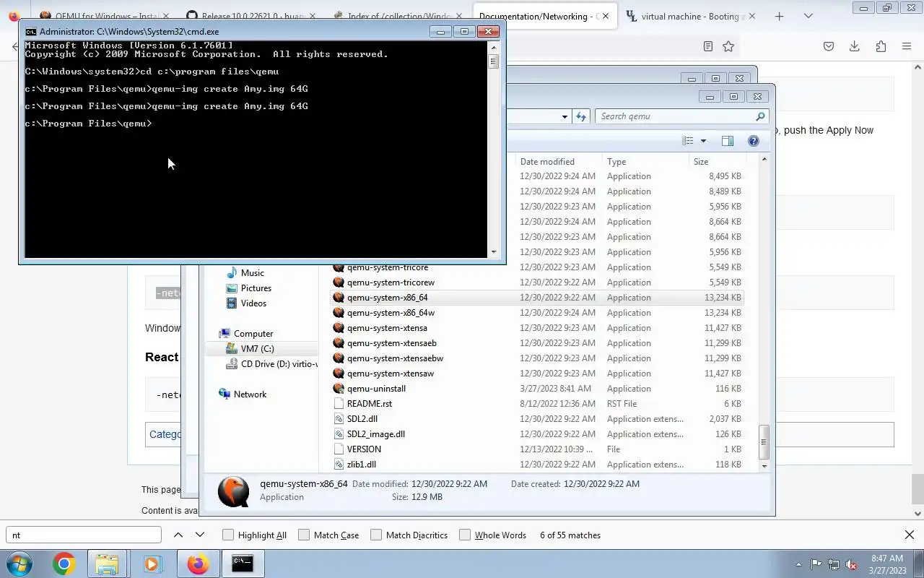Viewport: 924px width, 578px height.
Task: Select Videos library in navigation pane
Action: (x=253, y=303)
